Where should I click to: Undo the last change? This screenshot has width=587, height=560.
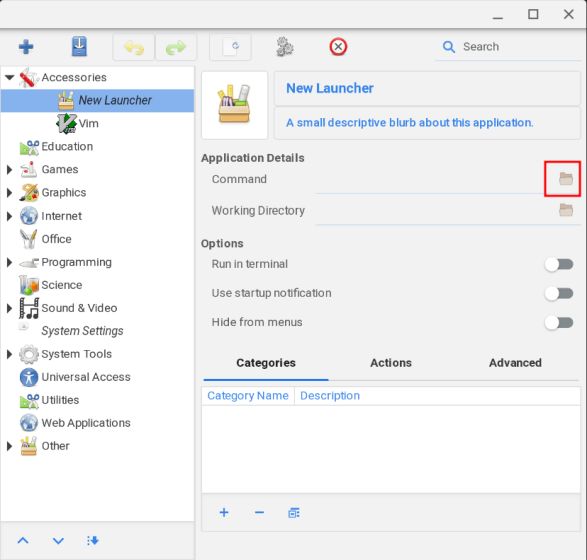[x=134, y=48]
